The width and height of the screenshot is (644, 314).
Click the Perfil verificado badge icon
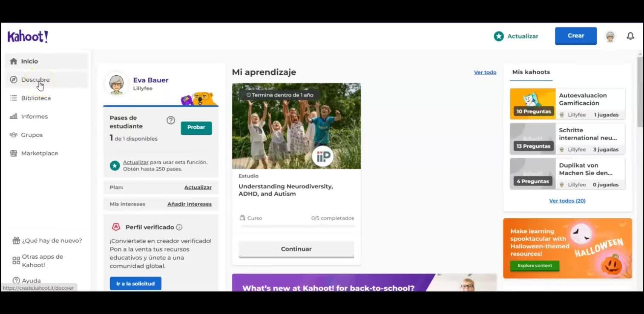tap(116, 227)
